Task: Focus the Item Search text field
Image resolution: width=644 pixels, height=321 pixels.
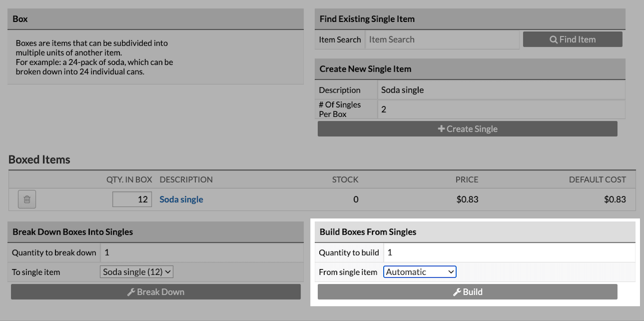Action: (442, 39)
